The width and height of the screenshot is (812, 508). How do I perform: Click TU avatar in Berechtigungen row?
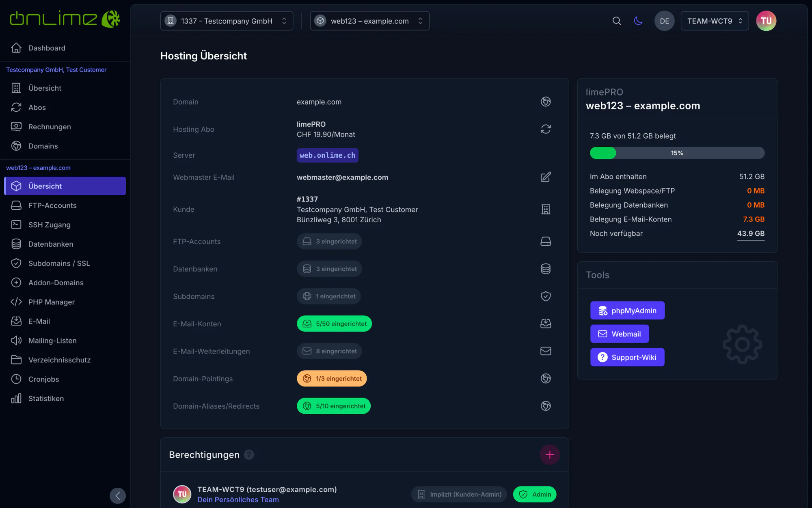[182, 494]
